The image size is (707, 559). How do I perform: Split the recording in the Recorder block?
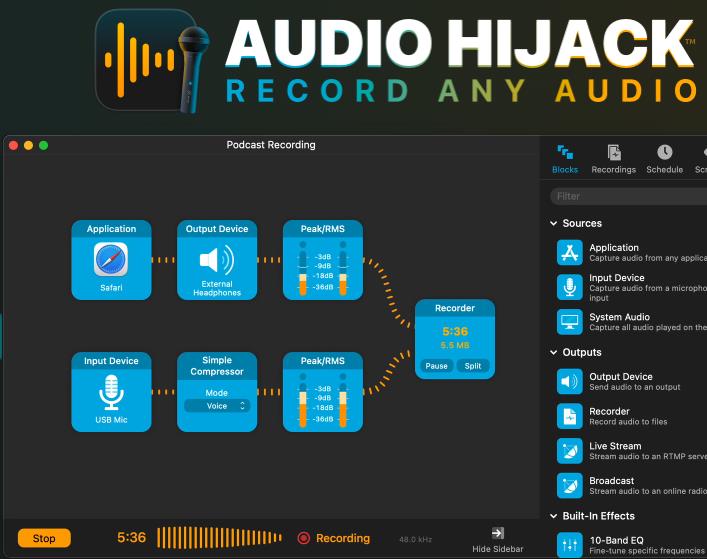pyautogui.click(x=473, y=366)
